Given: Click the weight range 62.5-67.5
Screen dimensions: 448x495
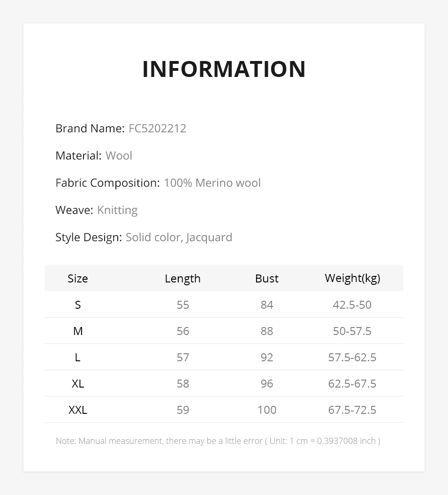Looking at the screenshot, I should click(x=352, y=384).
